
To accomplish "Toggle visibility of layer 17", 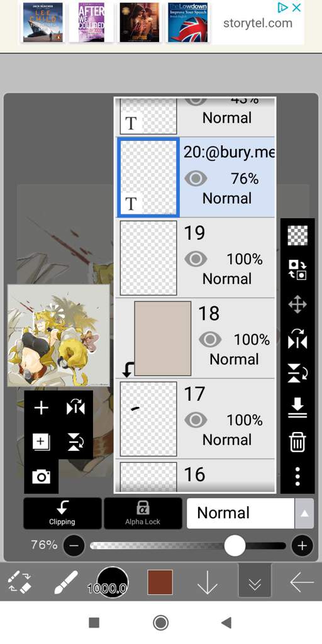I will [x=196, y=420].
